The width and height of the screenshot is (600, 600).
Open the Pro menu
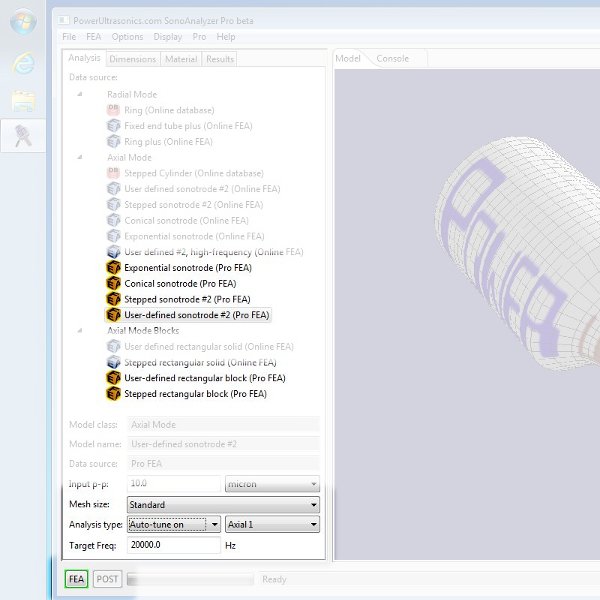click(x=199, y=37)
